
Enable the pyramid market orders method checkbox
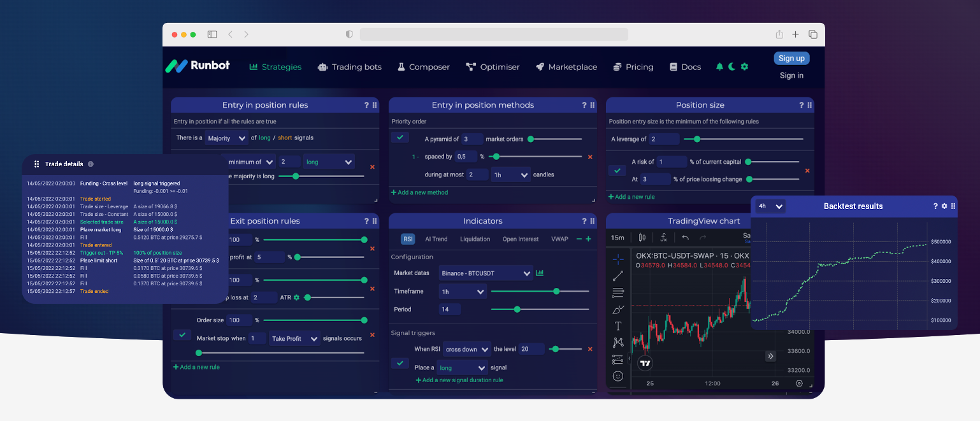(x=400, y=137)
